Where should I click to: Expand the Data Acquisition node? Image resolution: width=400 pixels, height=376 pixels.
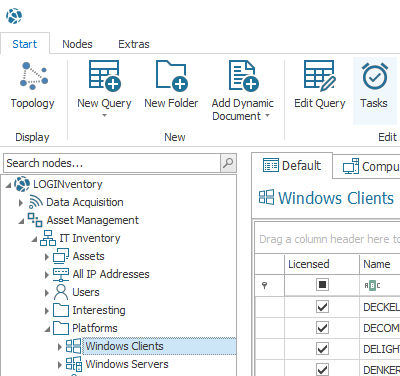pyautogui.click(x=21, y=202)
